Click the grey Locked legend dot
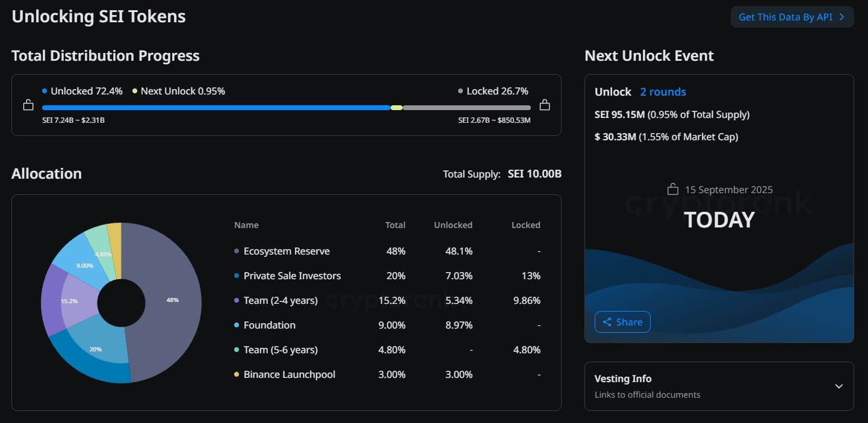This screenshot has width=868, height=423. point(460,91)
